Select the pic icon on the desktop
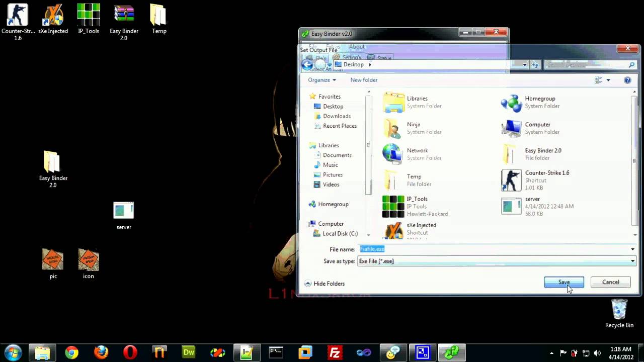This screenshot has width=644, height=362. pos(53,264)
